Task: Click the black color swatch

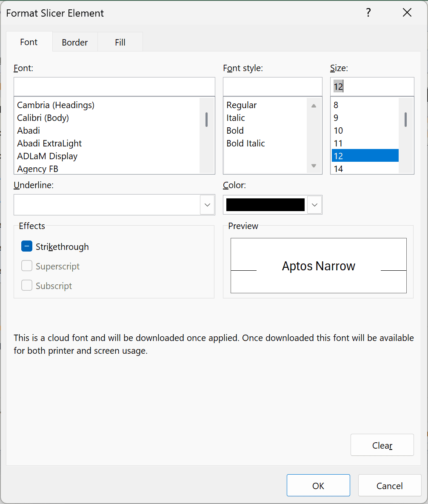Action: click(265, 205)
